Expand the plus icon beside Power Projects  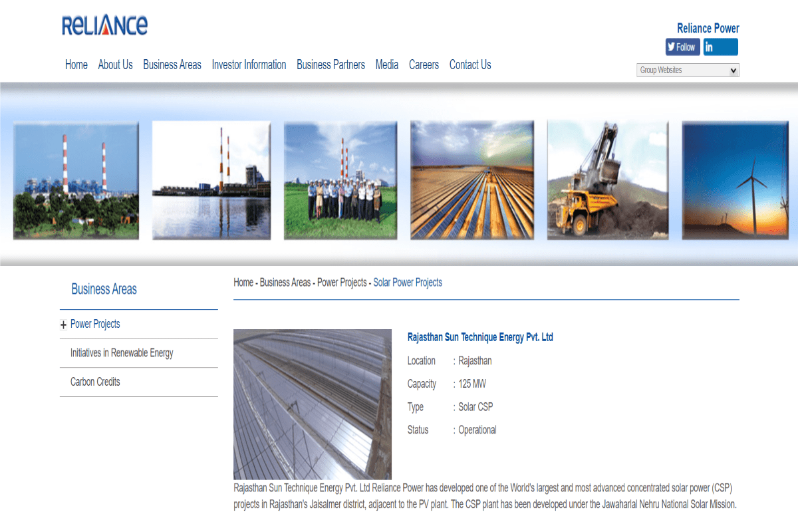[x=64, y=325]
